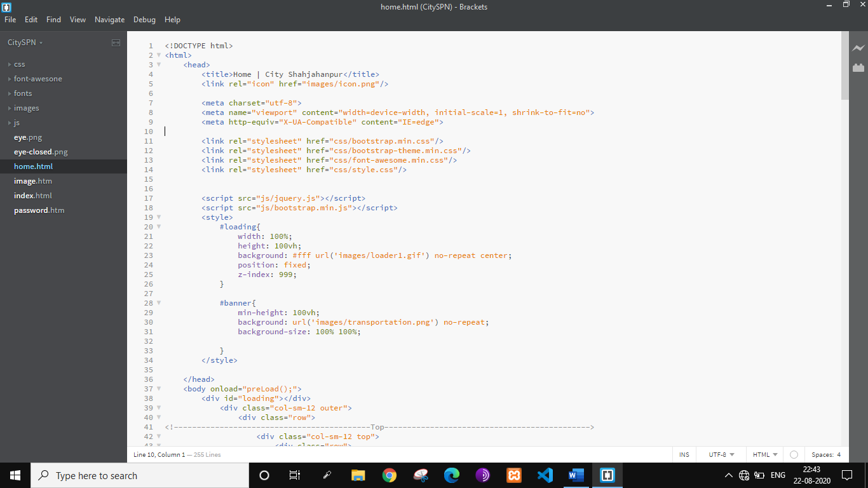Click Line 10, Column 1 cursor status
Screen dimensions: 868x488
pyautogui.click(x=159, y=455)
